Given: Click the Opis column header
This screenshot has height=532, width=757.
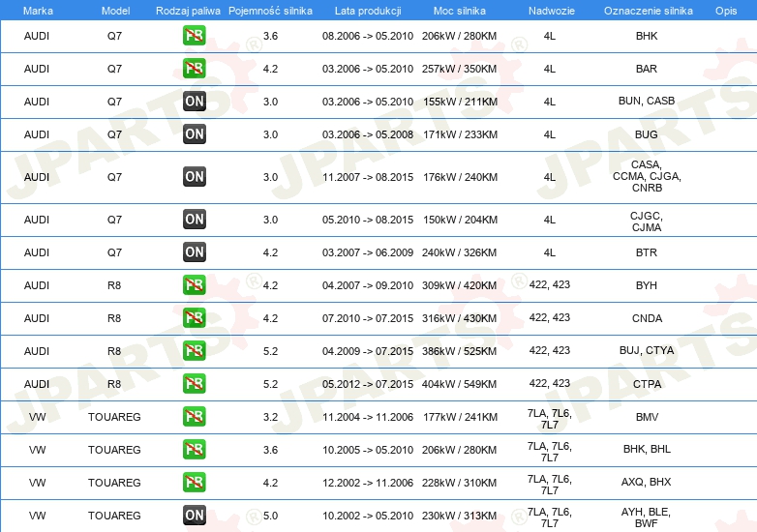Looking at the screenshot, I should coord(726,11).
